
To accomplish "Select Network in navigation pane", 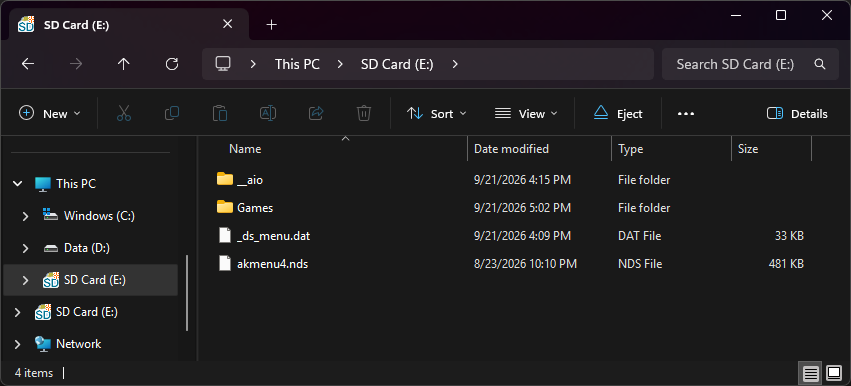I will tap(78, 344).
